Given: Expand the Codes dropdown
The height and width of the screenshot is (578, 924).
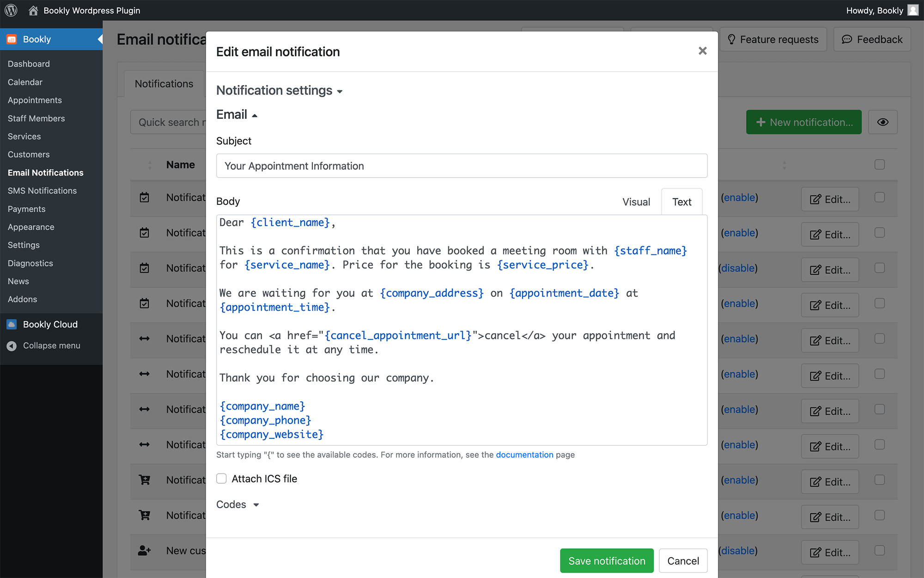Looking at the screenshot, I should tap(237, 504).
